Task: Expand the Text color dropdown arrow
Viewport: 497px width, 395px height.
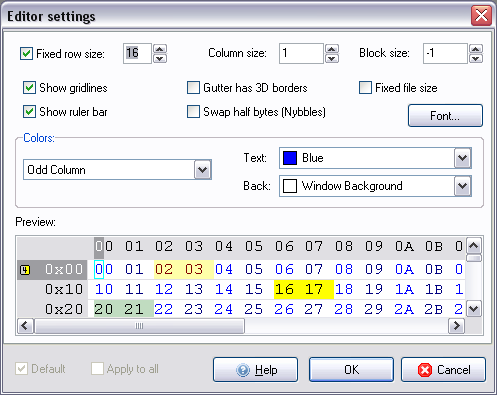Action: (x=462, y=158)
